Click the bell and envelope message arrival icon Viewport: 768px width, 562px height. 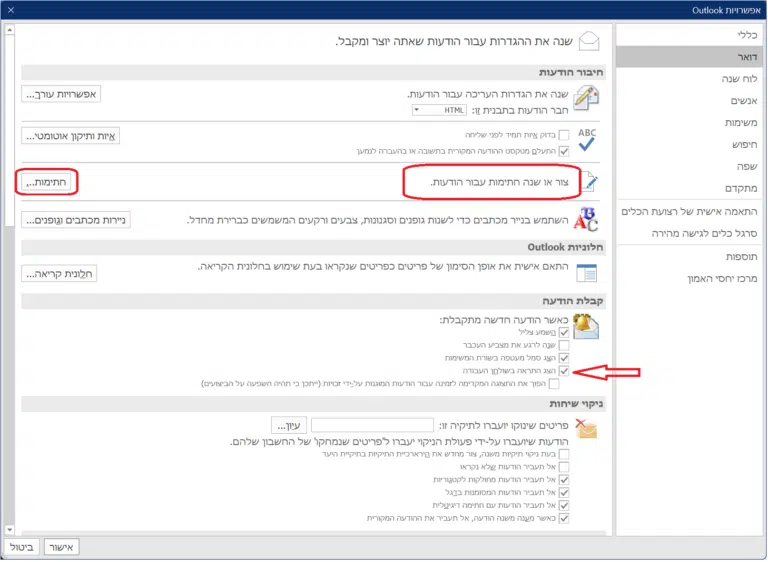click(x=586, y=327)
